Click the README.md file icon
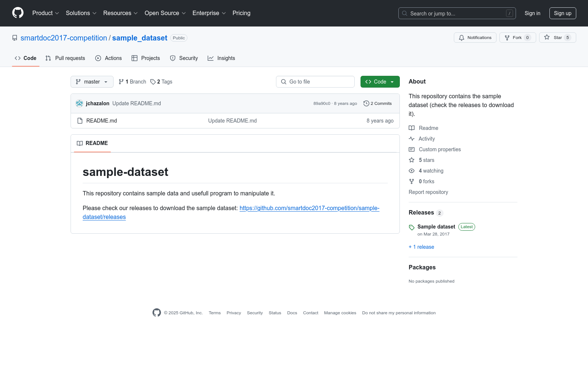588x368 pixels. coord(80,121)
